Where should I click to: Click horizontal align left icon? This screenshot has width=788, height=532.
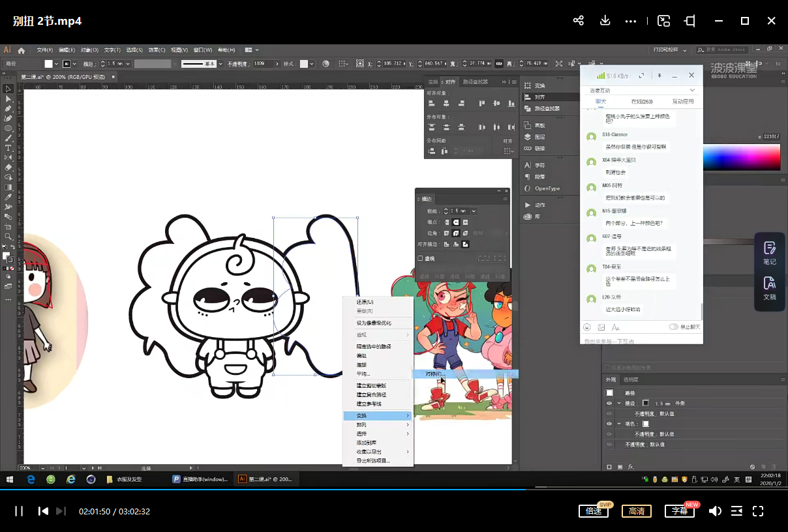coord(432,103)
